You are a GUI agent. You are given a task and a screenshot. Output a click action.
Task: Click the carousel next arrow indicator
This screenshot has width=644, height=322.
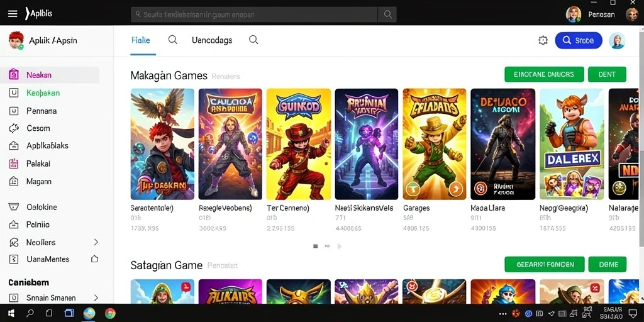339,247
